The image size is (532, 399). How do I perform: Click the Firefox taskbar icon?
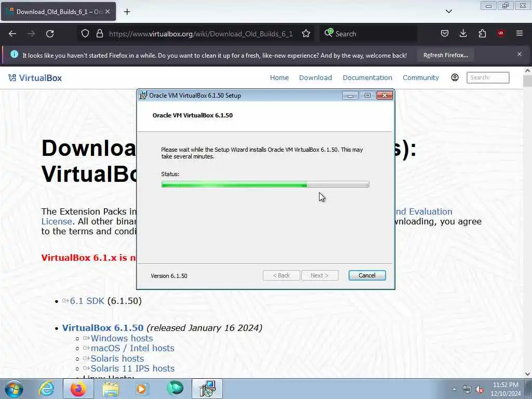point(78,389)
